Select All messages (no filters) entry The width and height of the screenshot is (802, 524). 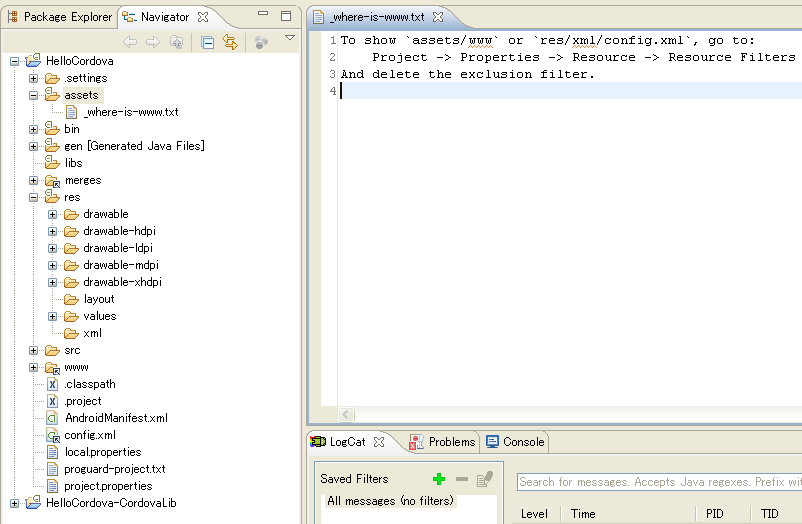[390, 501]
